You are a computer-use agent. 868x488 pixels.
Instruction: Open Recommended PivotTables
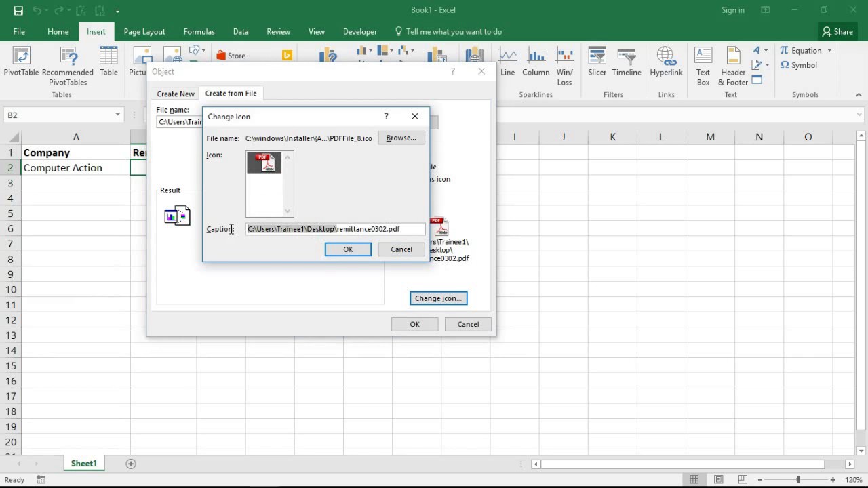(x=68, y=66)
